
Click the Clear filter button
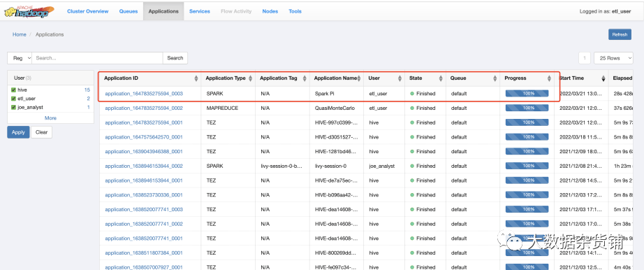coord(41,132)
